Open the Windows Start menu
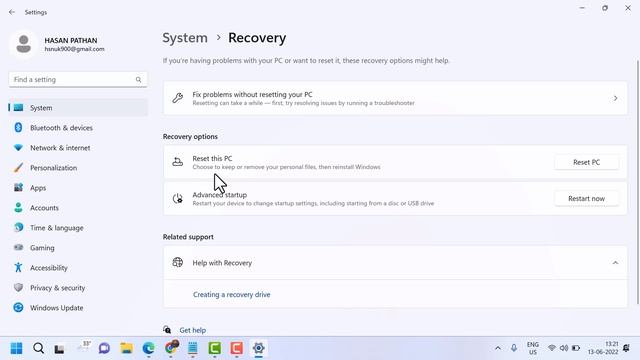The height and width of the screenshot is (360, 640). 16,348
